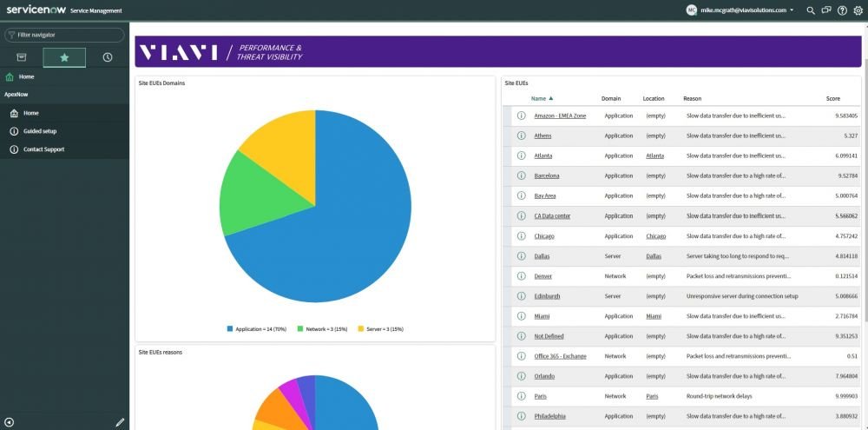This screenshot has height=430, width=868.
Task: Show all applications archive box tab
Action: pos(22,57)
